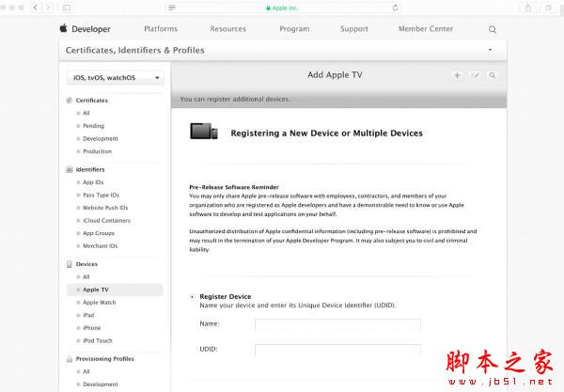Open App IDs under Identifiers
This screenshot has width=564, height=392.
coord(93,182)
